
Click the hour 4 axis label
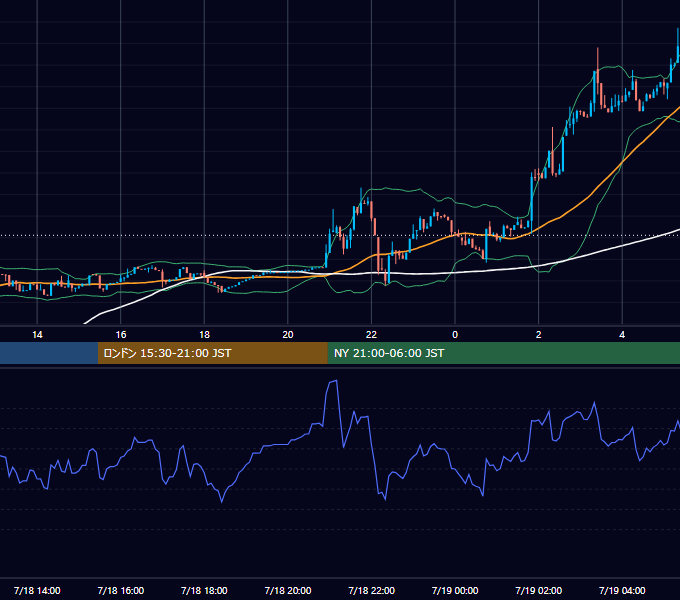coord(622,335)
